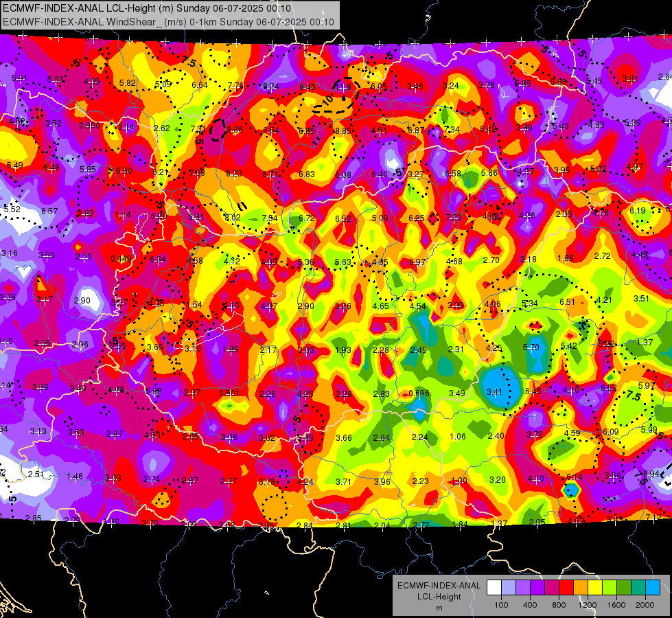Image resolution: width=672 pixels, height=618 pixels.
Task: Click the 5.70 wind shear value
Action: tap(531, 347)
